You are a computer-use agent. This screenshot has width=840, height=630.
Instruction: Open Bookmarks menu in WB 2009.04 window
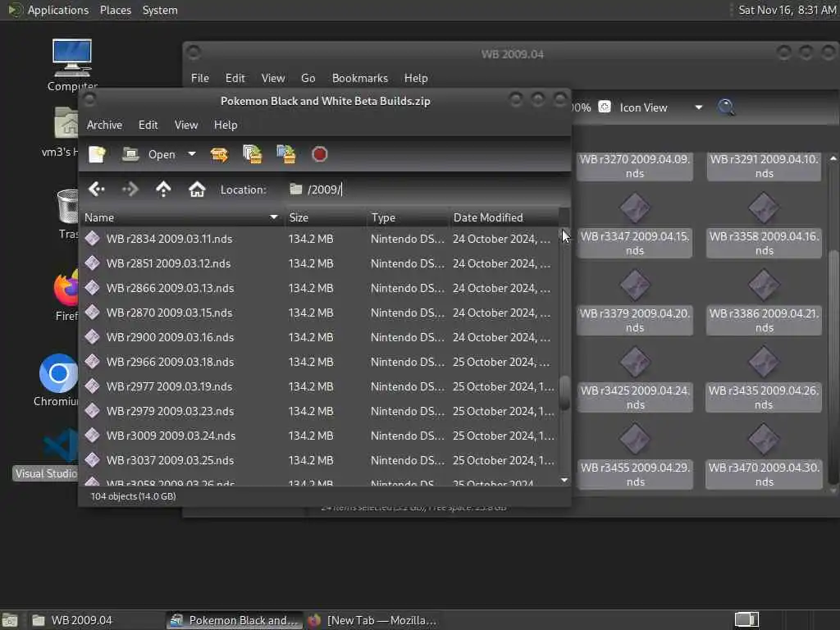pyautogui.click(x=360, y=78)
